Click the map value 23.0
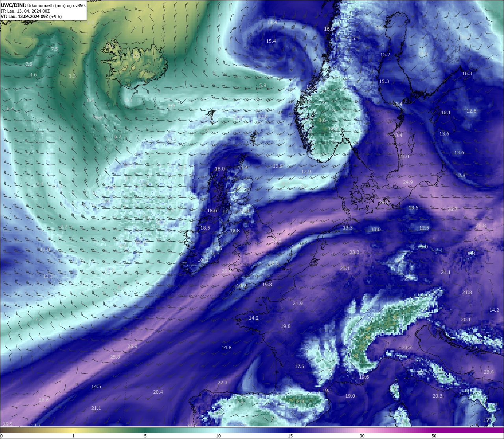Screen dimensions: 504x439 [404, 157]
